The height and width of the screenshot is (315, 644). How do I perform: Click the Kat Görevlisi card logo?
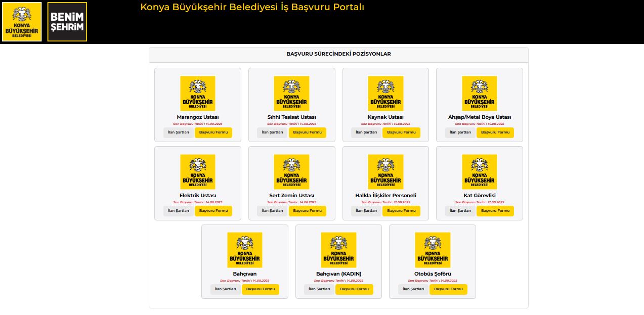point(479,172)
